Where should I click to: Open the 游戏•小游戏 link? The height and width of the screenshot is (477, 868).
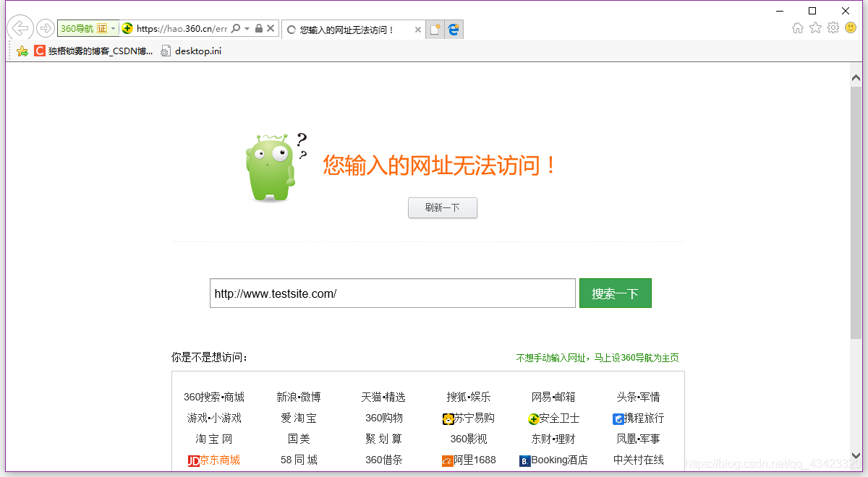pyautogui.click(x=214, y=418)
